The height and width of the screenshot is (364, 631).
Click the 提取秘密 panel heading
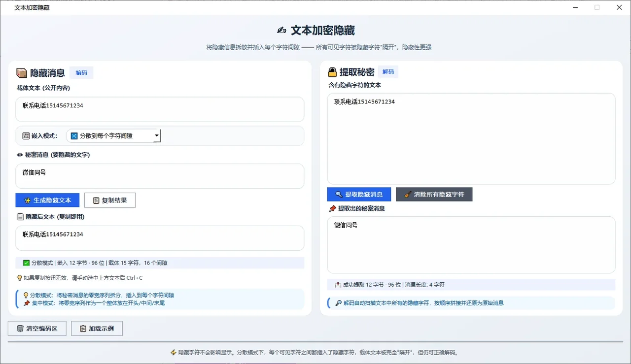tap(357, 72)
